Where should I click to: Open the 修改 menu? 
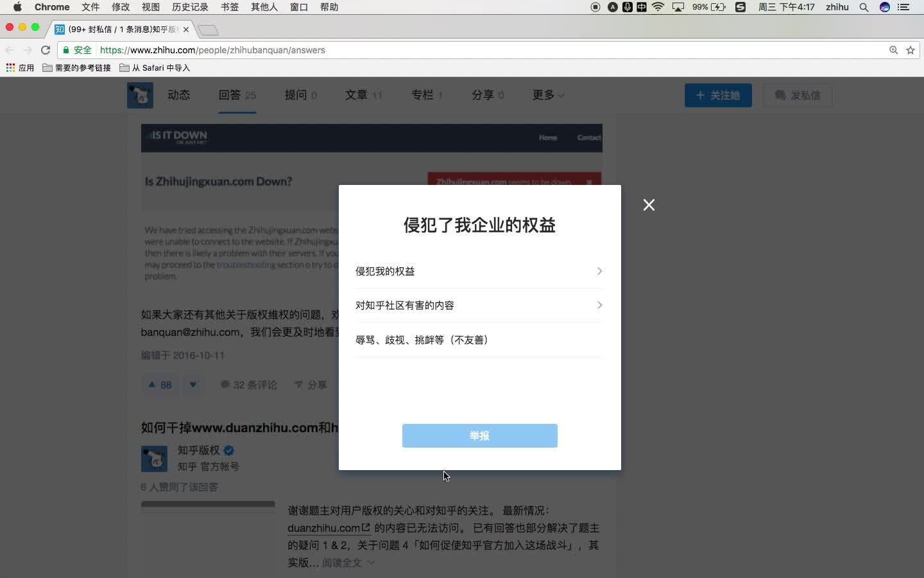(x=121, y=7)
